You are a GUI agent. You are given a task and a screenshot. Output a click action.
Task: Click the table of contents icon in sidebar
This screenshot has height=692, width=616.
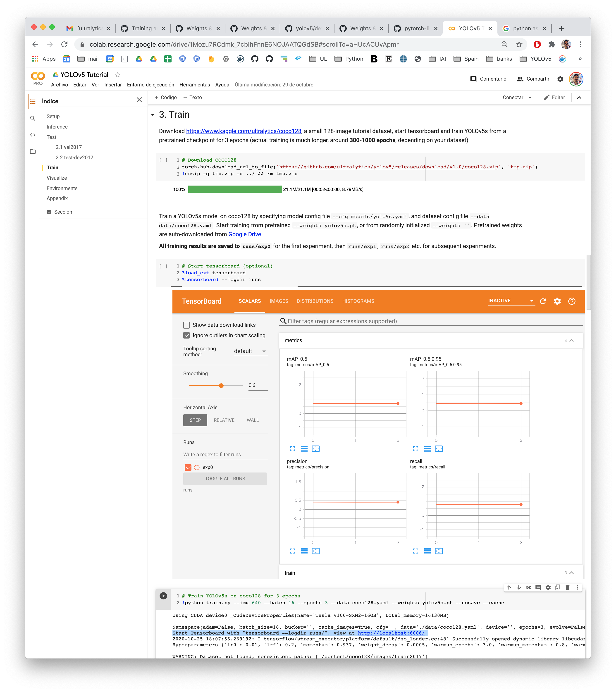33,101
